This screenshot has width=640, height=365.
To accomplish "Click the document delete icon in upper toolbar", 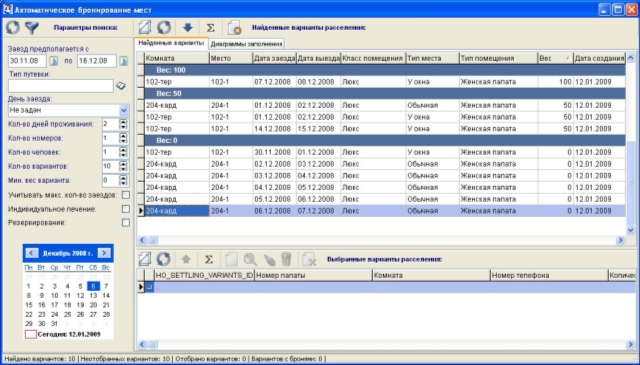I will pyautogui.click(x=235, y=28).
